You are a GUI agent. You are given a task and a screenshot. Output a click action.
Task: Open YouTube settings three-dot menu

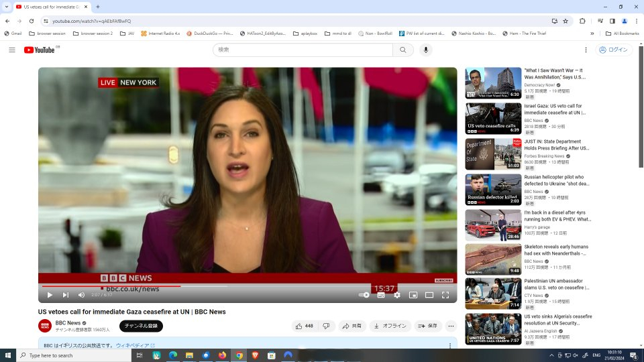586,50
